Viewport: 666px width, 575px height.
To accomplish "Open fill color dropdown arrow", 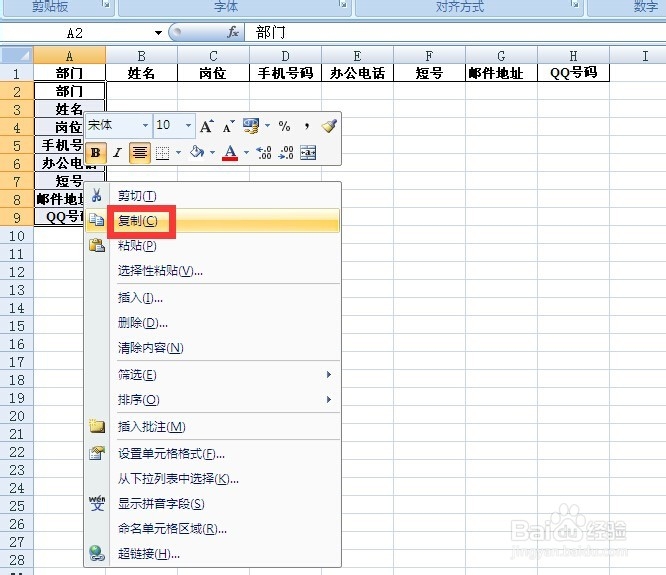I will (x=212, y=152).
